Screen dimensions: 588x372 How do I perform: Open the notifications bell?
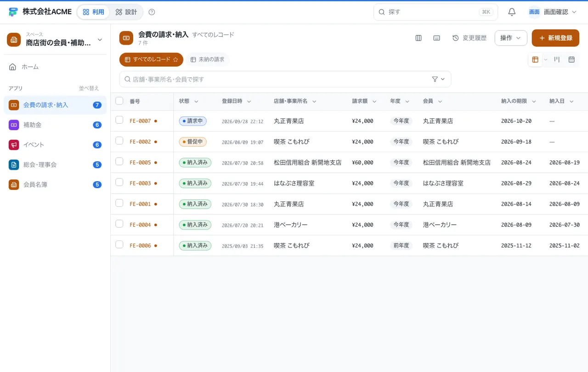pyautogui.click(x=512, y=12)
